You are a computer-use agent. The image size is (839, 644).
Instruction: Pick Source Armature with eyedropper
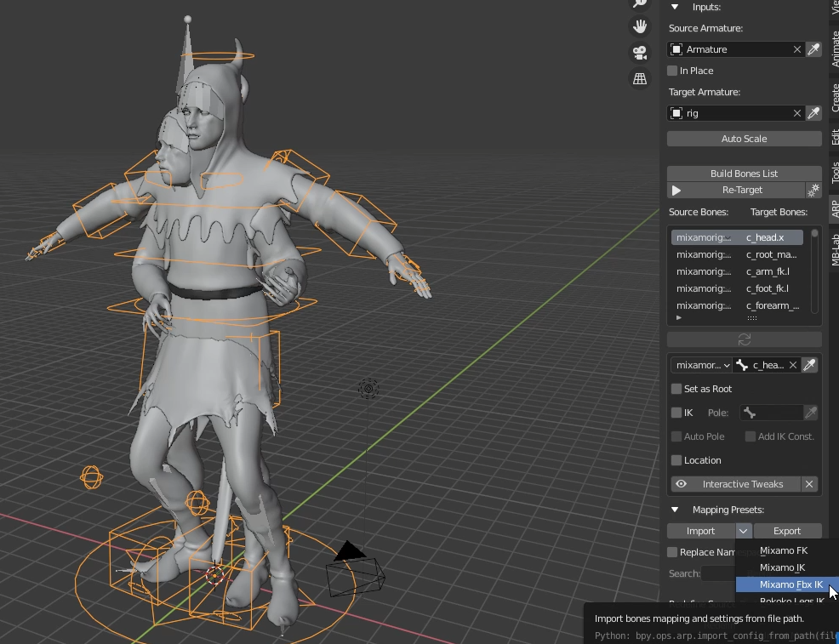pos(813,49)
